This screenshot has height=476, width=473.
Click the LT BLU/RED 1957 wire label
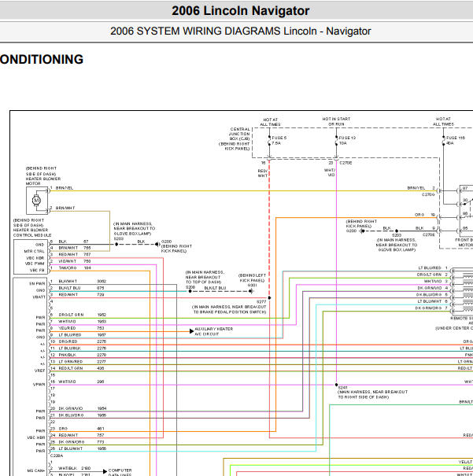click(83, 335)
